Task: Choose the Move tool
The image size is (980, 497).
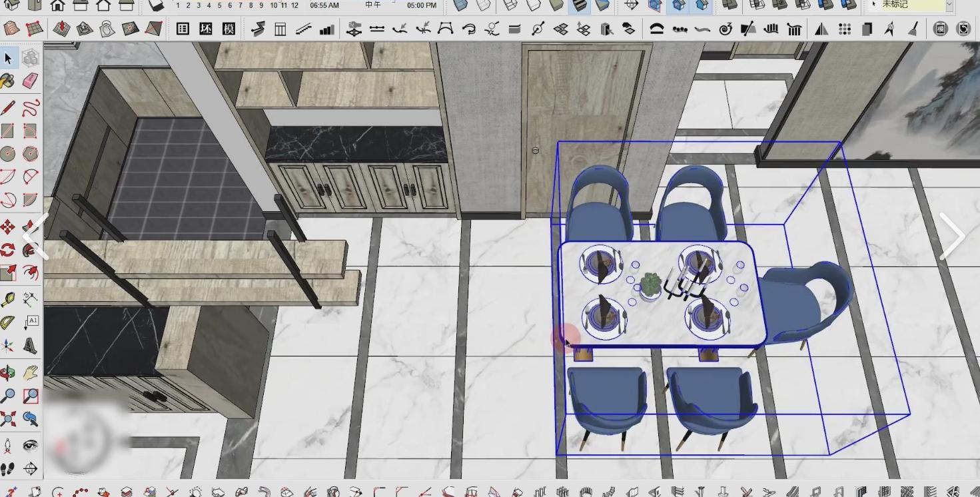Action: point(8,228)
